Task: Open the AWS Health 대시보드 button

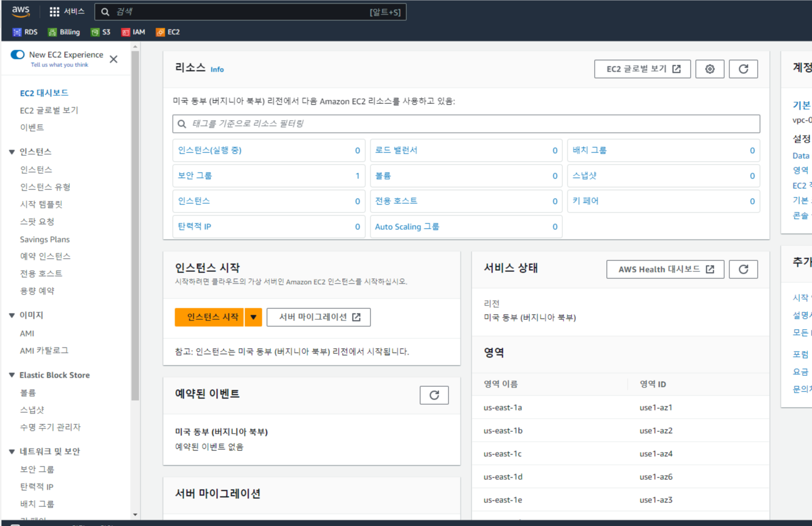Action: pos(665,269)
